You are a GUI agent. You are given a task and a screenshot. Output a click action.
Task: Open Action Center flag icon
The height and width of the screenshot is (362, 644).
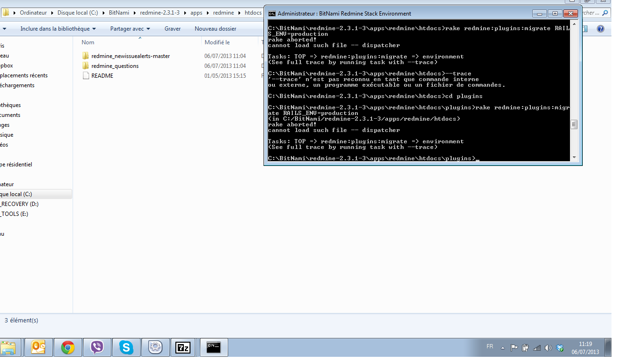point(514,348)
